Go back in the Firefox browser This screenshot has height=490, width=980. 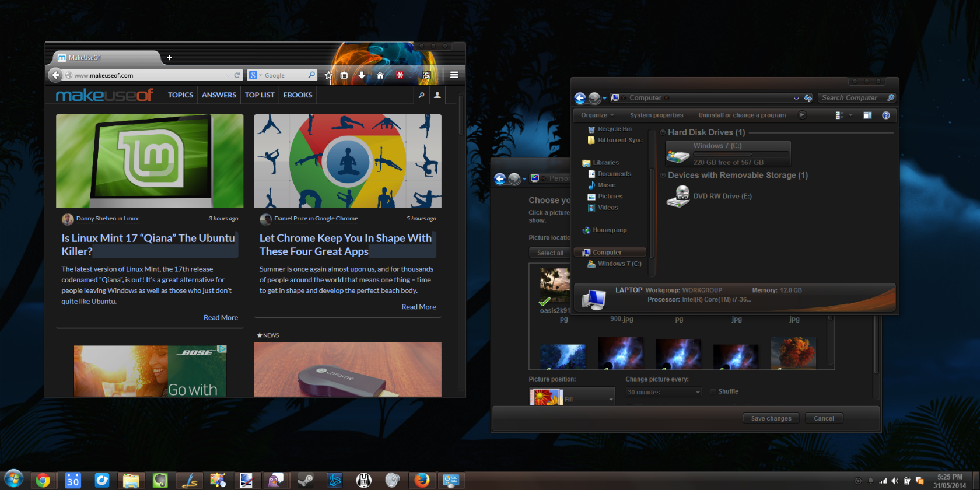tap(55, 75)
